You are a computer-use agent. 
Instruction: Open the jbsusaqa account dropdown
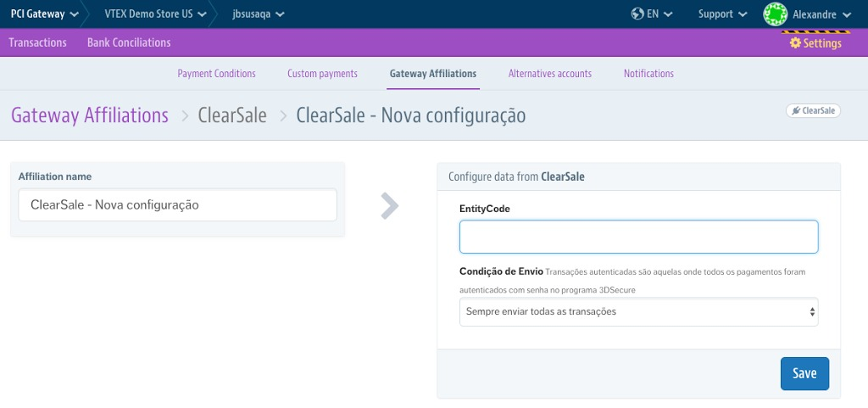[259, 14]
